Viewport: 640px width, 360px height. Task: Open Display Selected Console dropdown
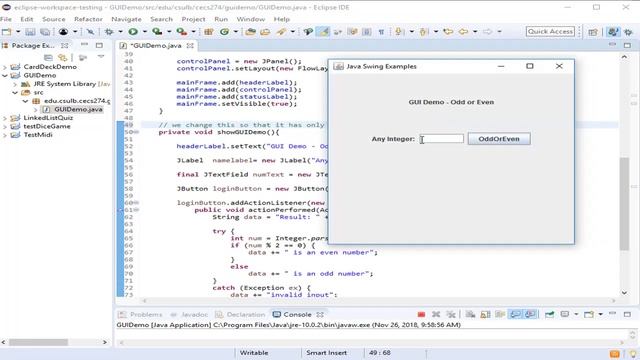(x=576, y=314)
